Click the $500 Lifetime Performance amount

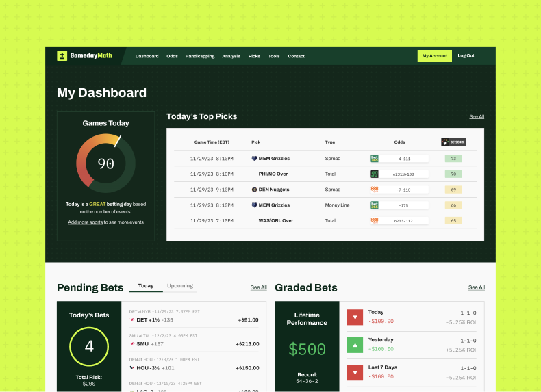(307, 350)
